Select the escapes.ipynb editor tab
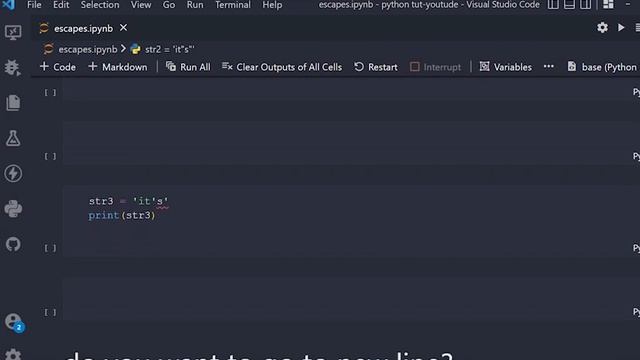The image size is (640, 360). click(x=83, y=28)
